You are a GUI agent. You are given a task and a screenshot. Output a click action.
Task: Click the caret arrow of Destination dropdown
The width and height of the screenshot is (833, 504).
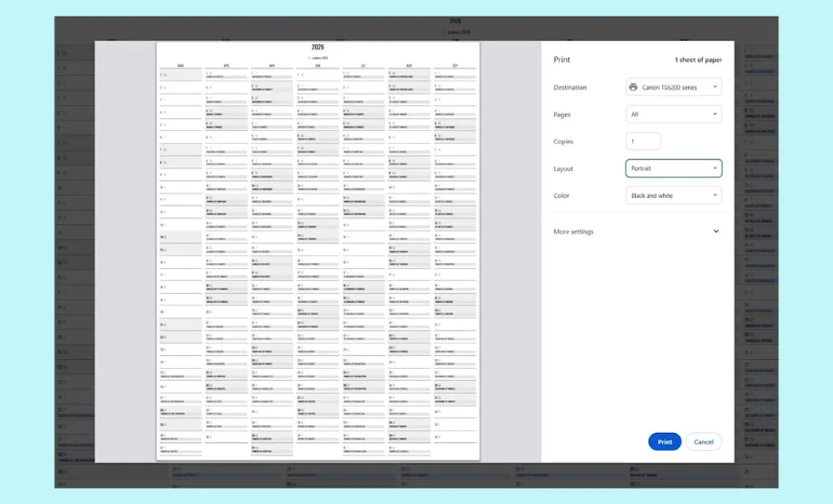[x=715, y=87]
